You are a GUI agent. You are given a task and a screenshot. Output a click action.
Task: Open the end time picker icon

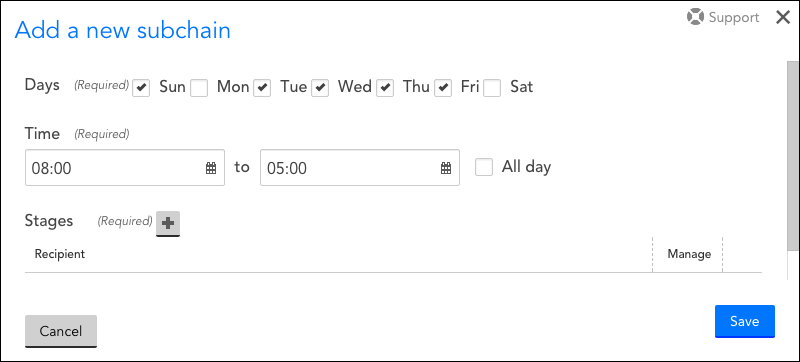[446, 168]
